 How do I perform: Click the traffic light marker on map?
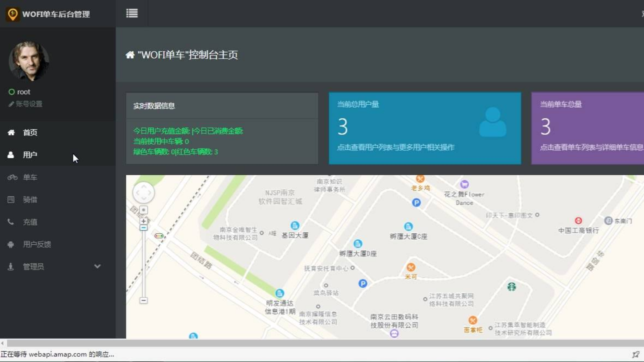pyautogui.click(x=159, y=236)
